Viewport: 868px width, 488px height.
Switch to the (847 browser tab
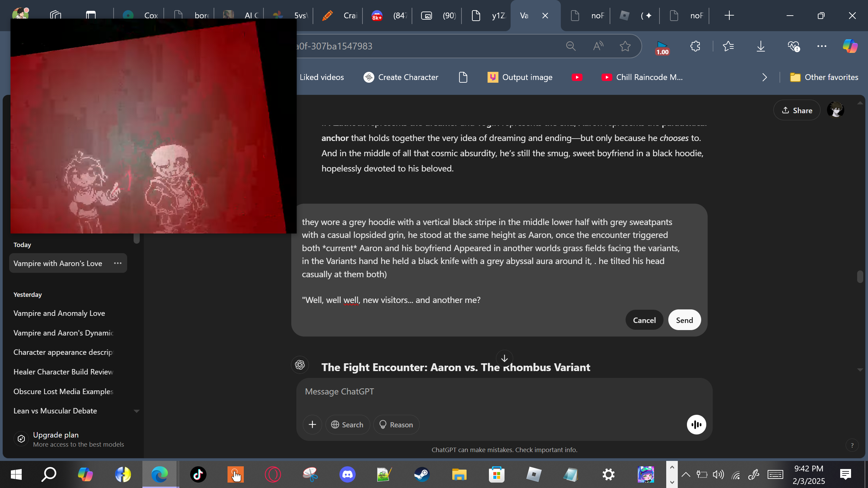(x=389, y=16)
